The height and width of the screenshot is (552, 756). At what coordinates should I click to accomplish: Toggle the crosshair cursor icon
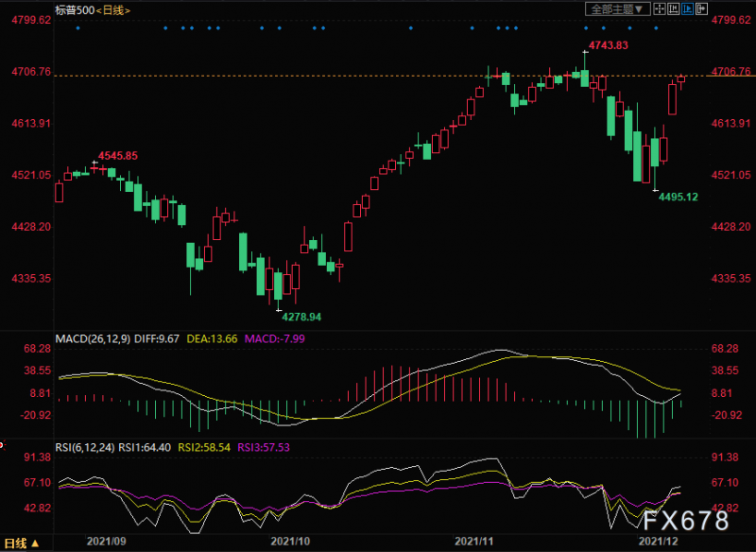tap(659, 9)
